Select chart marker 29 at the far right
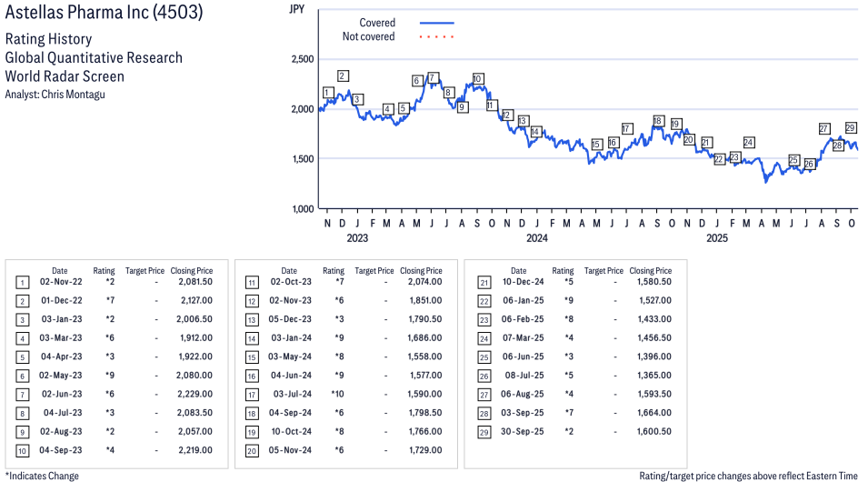The width and height of the screenshot is (868, 482). (851, 127)
